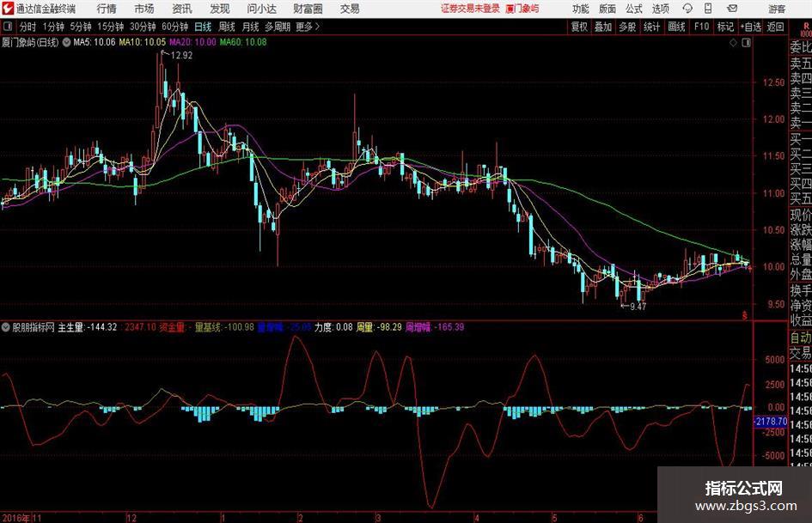Click the MA60: 10.08 label

(243, 42)
